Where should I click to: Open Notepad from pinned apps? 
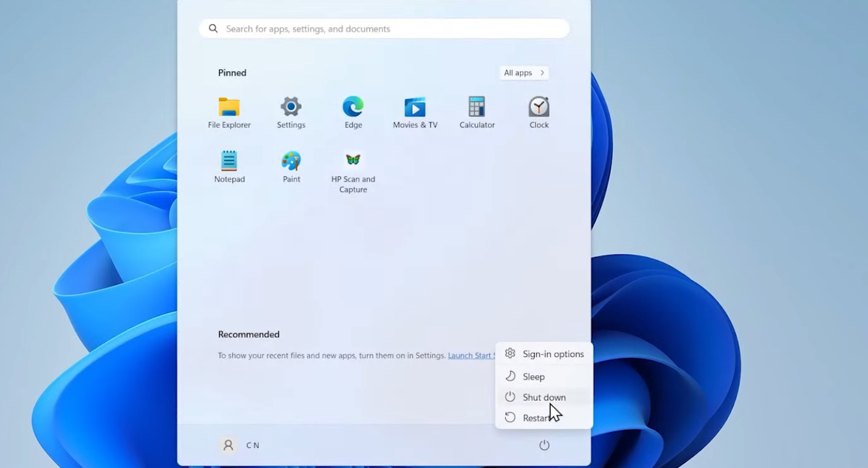tap(229, 167)
